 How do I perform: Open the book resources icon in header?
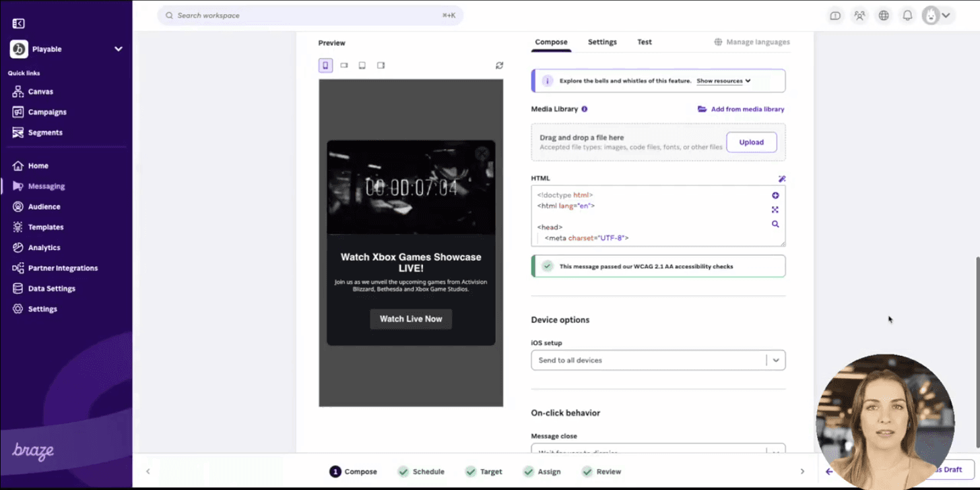coord(835,16)
